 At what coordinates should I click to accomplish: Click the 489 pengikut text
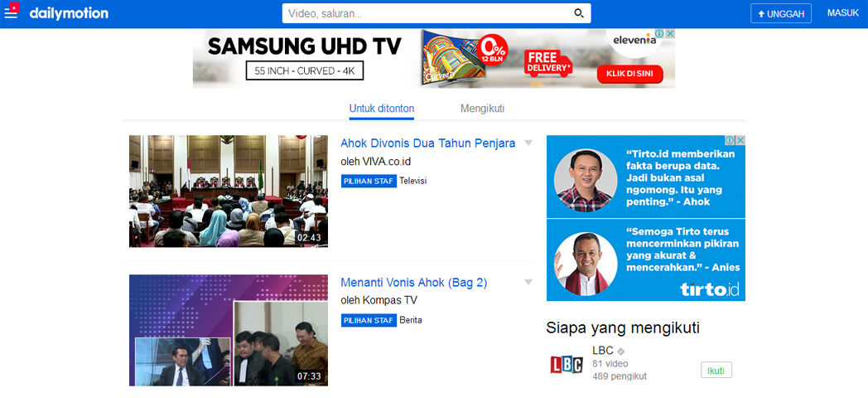[620, 377]
